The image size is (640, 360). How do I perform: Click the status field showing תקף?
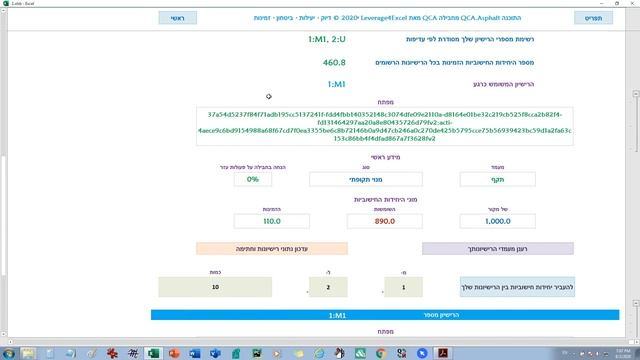(498, 180)
